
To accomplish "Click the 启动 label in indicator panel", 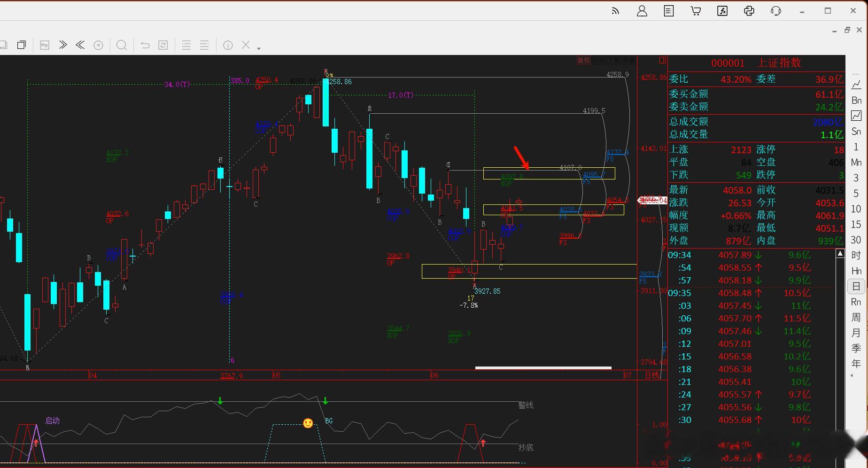I will pyautogui.click(x=52, y=421).
